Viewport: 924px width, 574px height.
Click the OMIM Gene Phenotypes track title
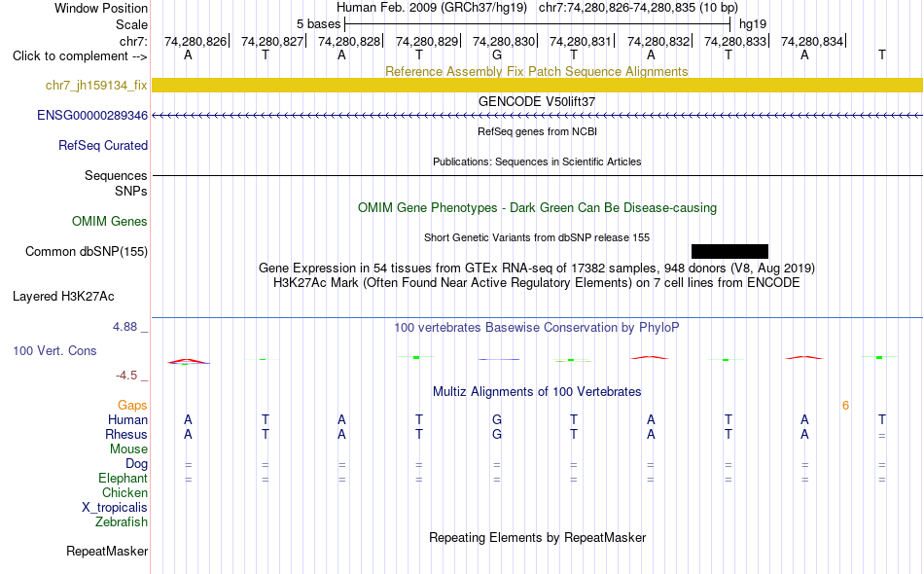click(537, 207)
